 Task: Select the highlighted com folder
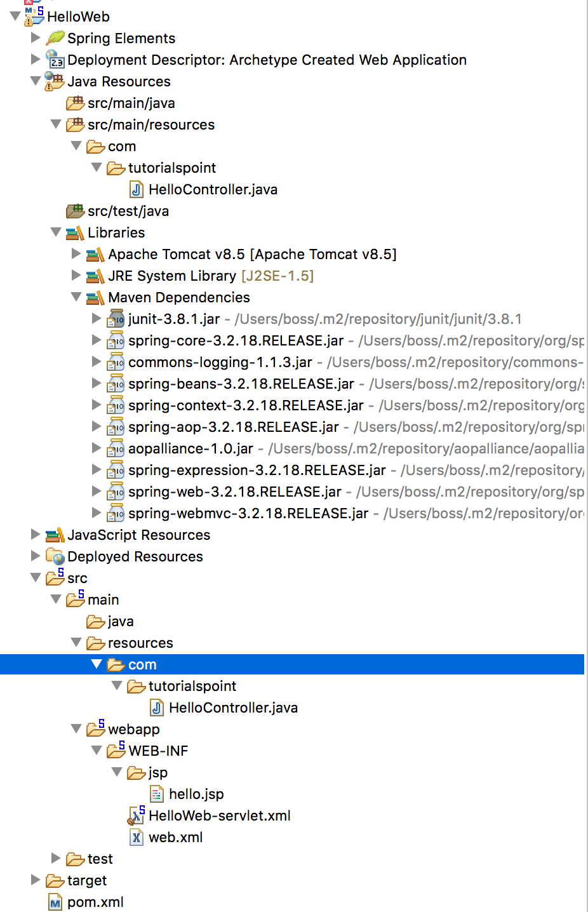(147, 664)
